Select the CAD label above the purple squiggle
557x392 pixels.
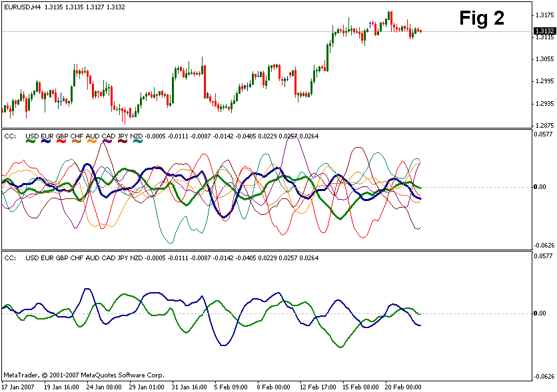[109, 136]
